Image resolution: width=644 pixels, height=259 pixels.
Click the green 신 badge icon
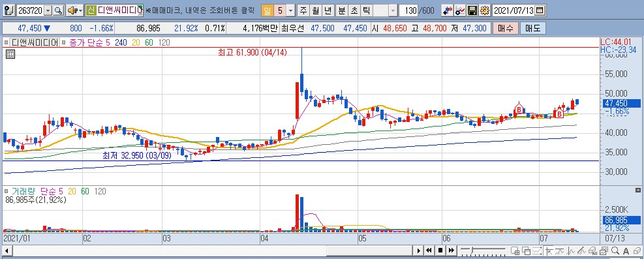91,10
